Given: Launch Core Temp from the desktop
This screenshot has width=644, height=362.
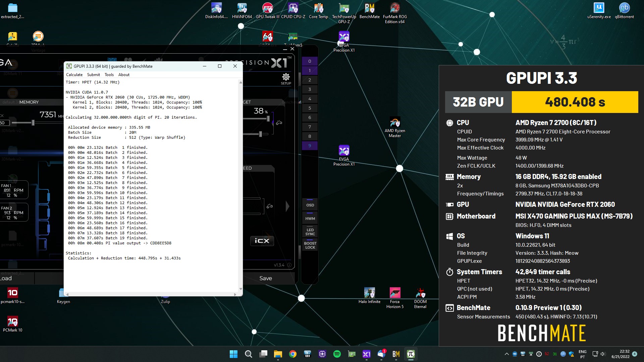Looking at the screenshot, I should pyautogui.click(x=318, y=10).
